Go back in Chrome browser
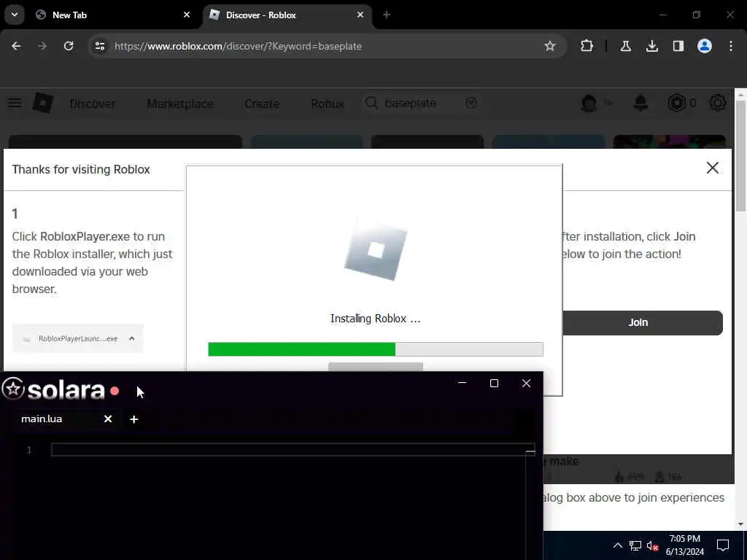 tap(16, 46)
